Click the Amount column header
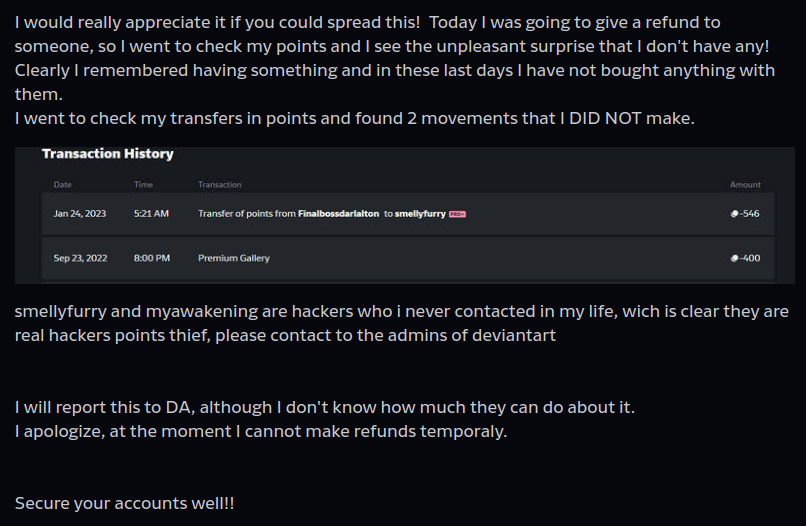 coord(745,185)
